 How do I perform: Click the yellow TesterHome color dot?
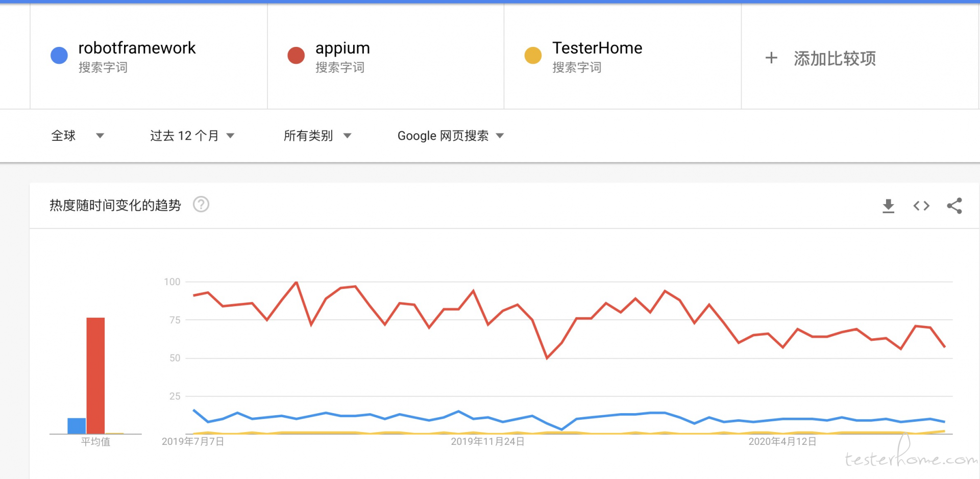coord(533,55)
